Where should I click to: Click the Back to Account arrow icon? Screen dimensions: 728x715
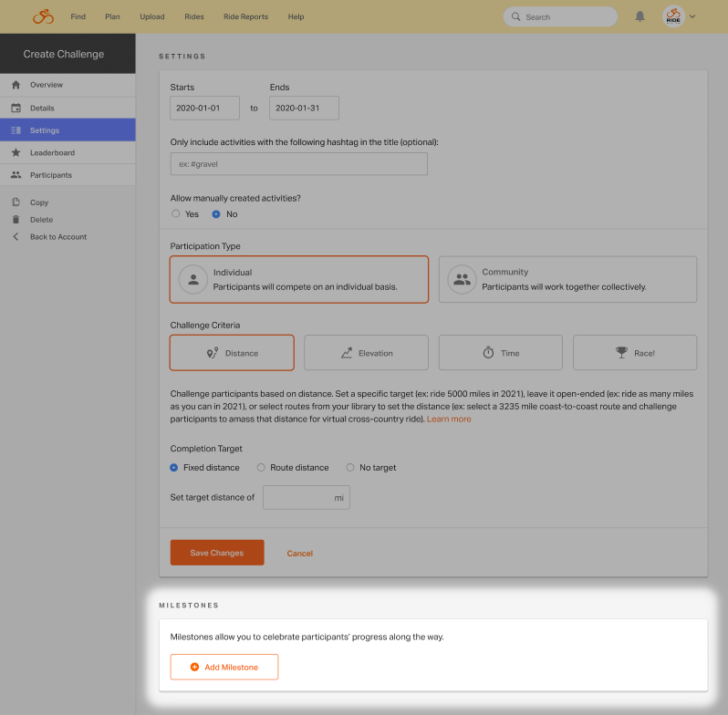[16, 237]
